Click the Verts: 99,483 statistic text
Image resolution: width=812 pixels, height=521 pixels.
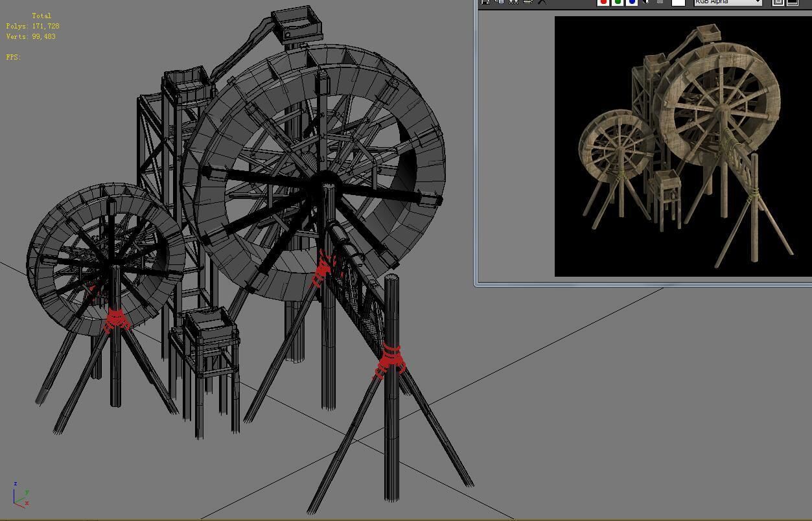point(30,36)
